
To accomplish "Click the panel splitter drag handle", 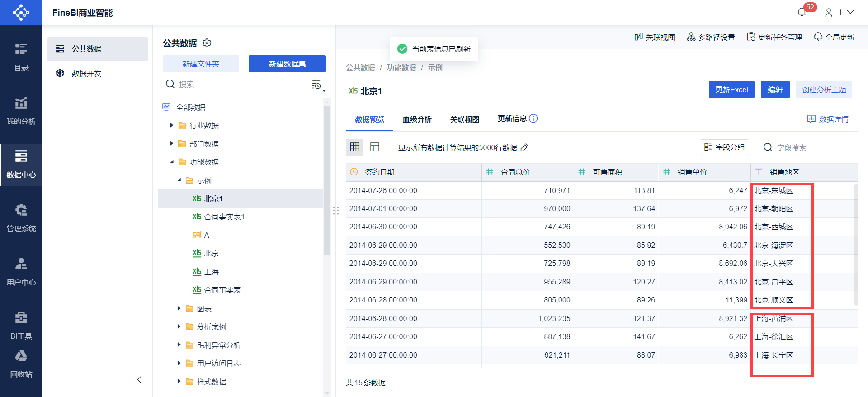I will tap(335, 211).
